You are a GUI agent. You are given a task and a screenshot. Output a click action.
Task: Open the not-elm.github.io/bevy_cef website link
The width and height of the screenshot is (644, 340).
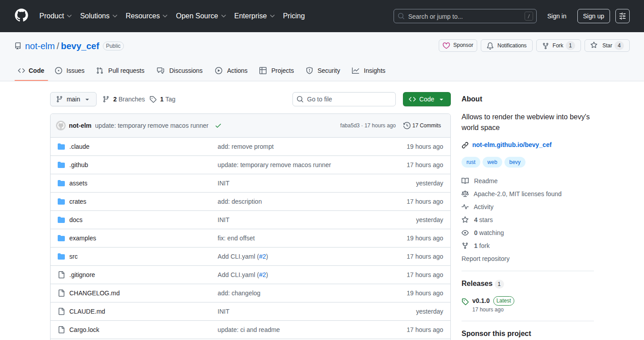(512, 145)
